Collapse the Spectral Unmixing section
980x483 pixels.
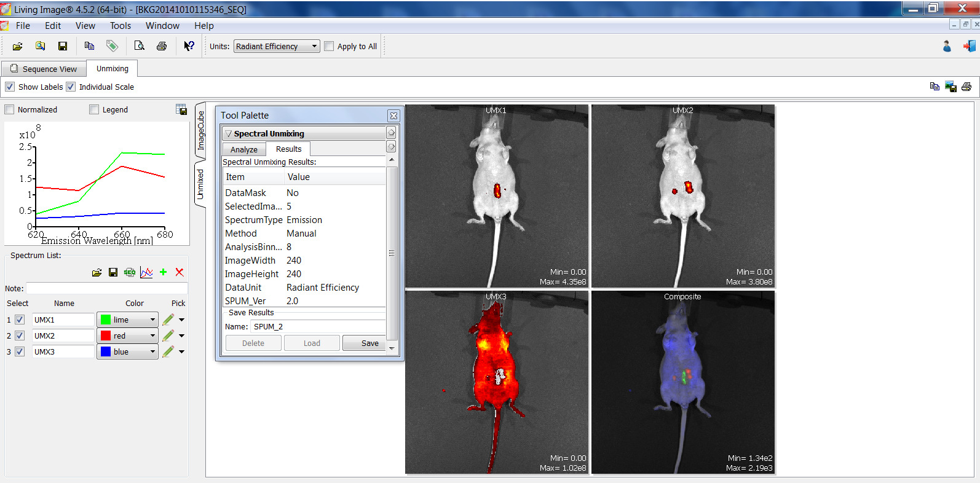(229, 133)
